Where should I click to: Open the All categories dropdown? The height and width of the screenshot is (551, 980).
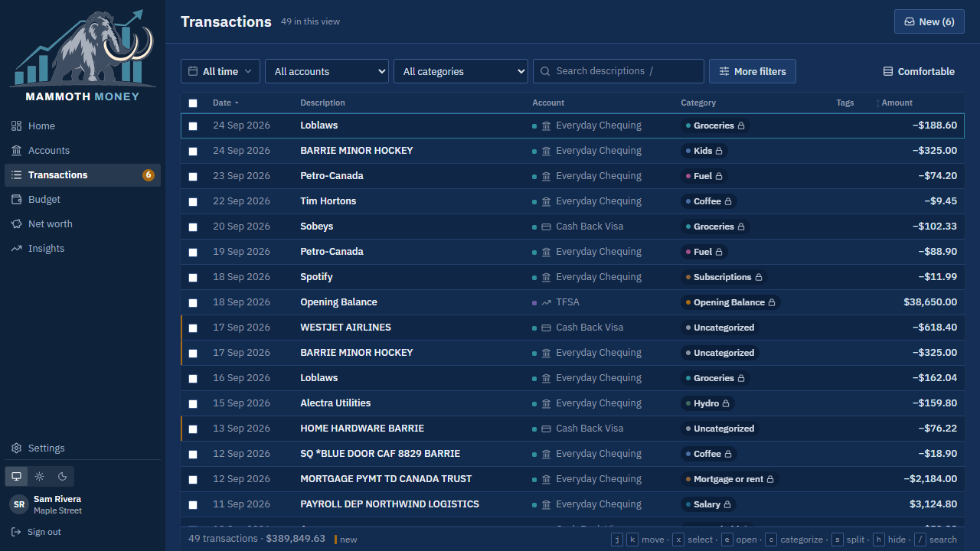(461, 71)
